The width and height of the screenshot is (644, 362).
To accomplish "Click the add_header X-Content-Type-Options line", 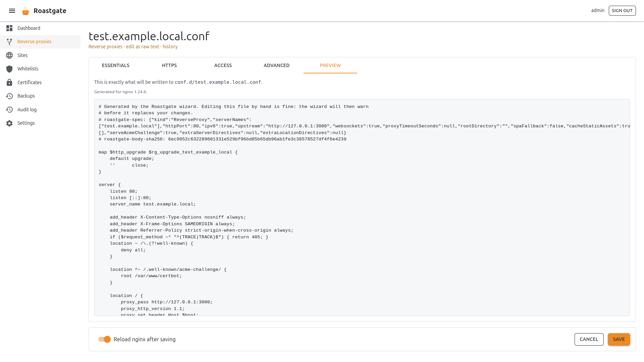I will coord(178,217).
